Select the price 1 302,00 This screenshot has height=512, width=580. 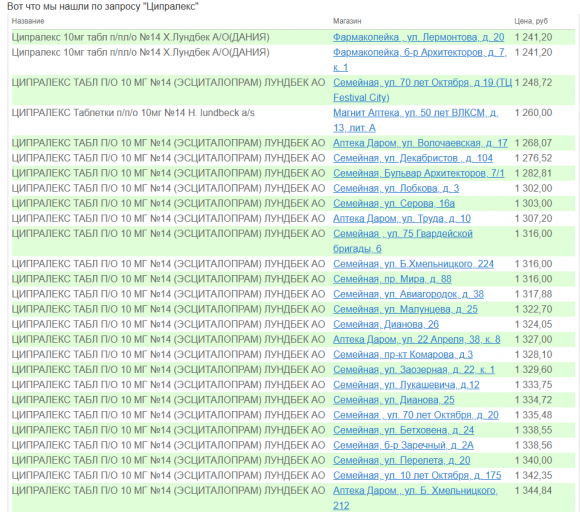click(x=533, y=189)
